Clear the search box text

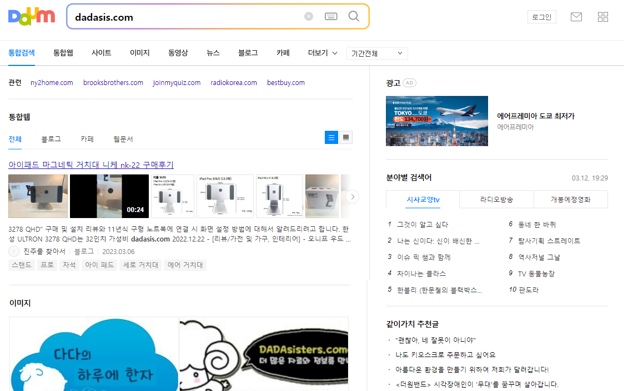tap(308, 16)
